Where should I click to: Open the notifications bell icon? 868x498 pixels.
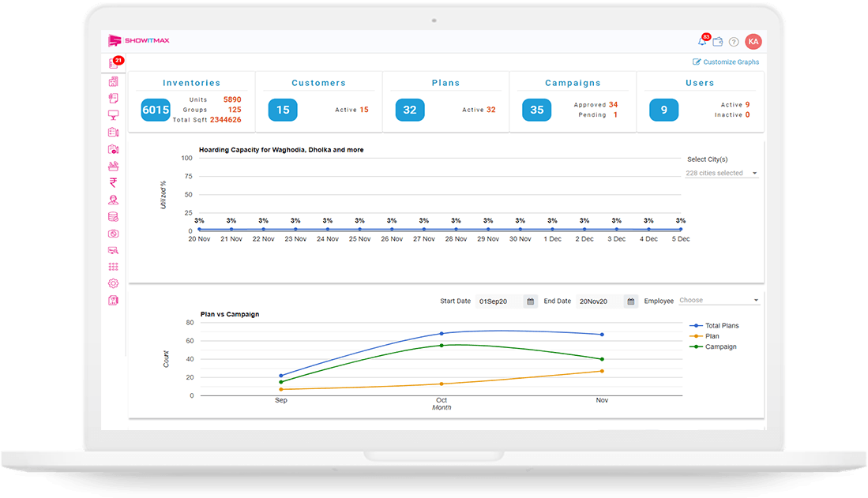pos(702,42)
